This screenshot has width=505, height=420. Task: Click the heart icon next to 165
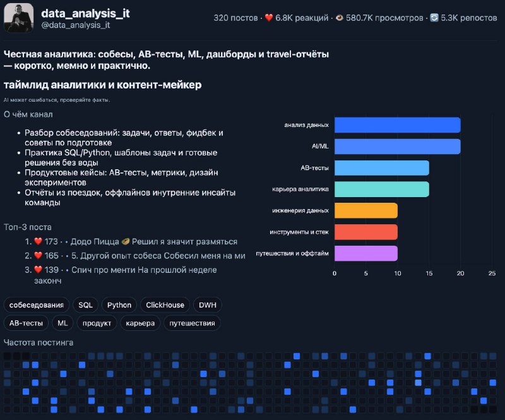39,256
